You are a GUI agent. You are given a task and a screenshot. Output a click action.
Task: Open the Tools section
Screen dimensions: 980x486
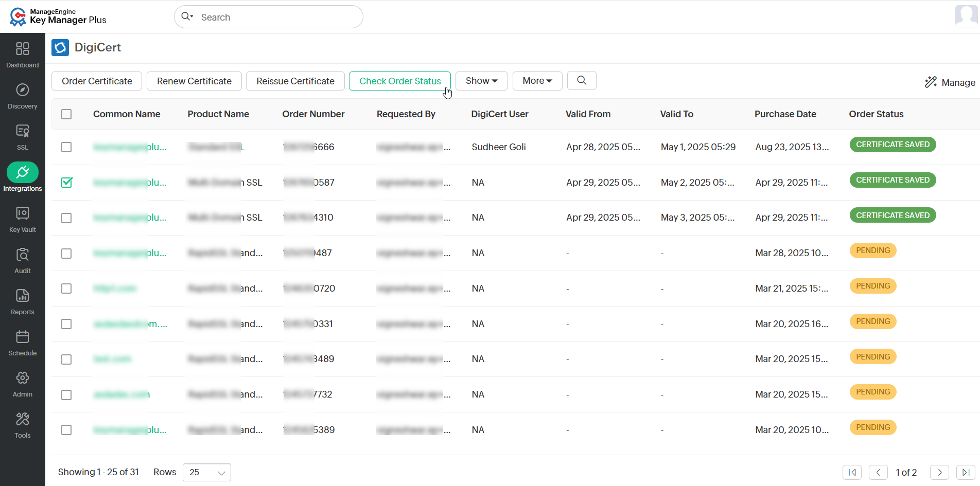coord(23,425)
